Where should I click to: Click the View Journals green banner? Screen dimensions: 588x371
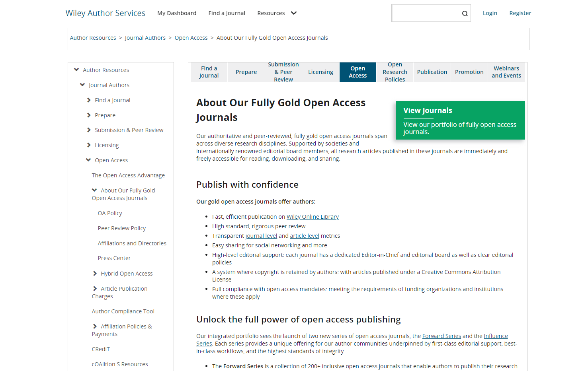point(460,120)
